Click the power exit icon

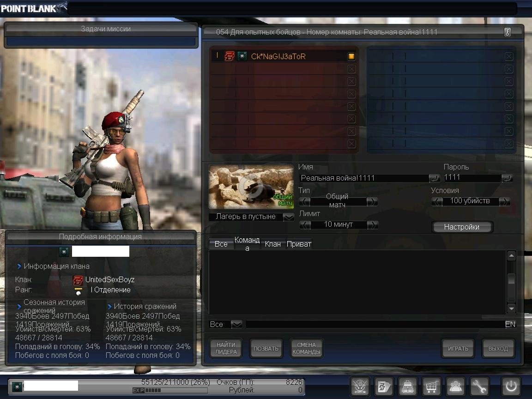click(511, 386)
